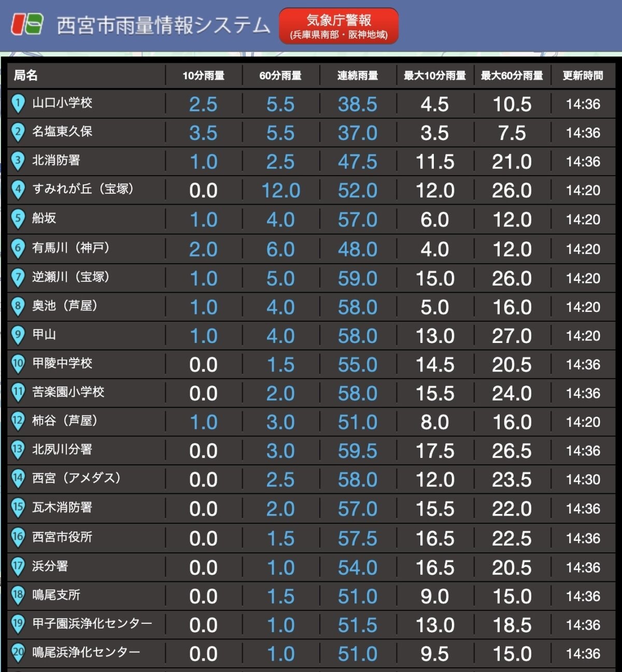The height and width of the screenshot is (672, 622).
Task: Select the 西宮市役所 station name
Action: click(62, 537)
